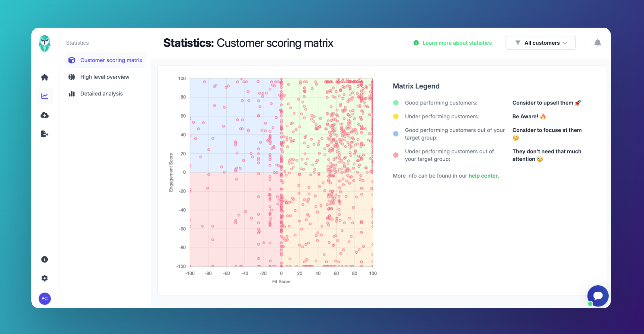Viewport: 644px width, 334px height.
Task: Click the export file arrow icon
Action: pos(45,134)
